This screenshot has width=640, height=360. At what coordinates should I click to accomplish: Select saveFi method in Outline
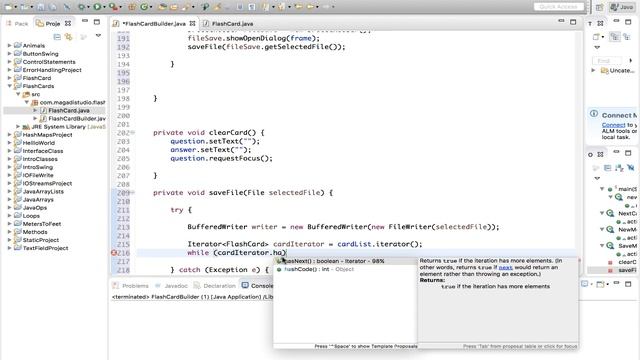pyautogui.click(x=627, y=270)
